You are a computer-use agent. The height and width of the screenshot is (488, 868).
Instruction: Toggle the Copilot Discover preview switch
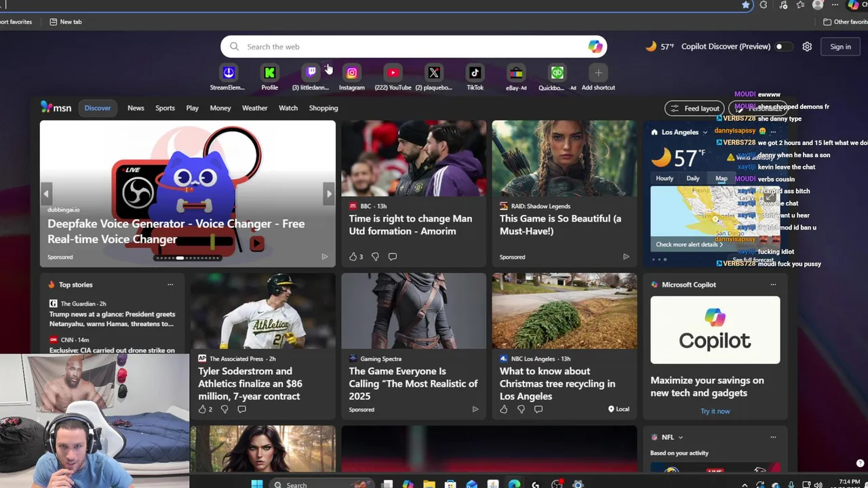click(x=783, y=47)
